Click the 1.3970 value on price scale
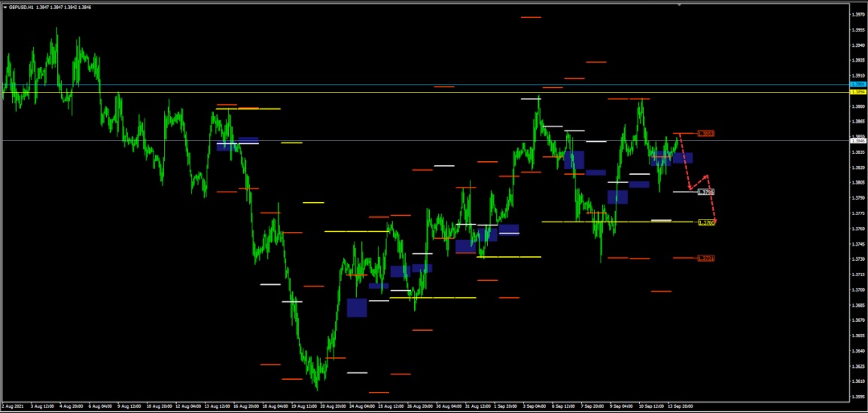 857,14
